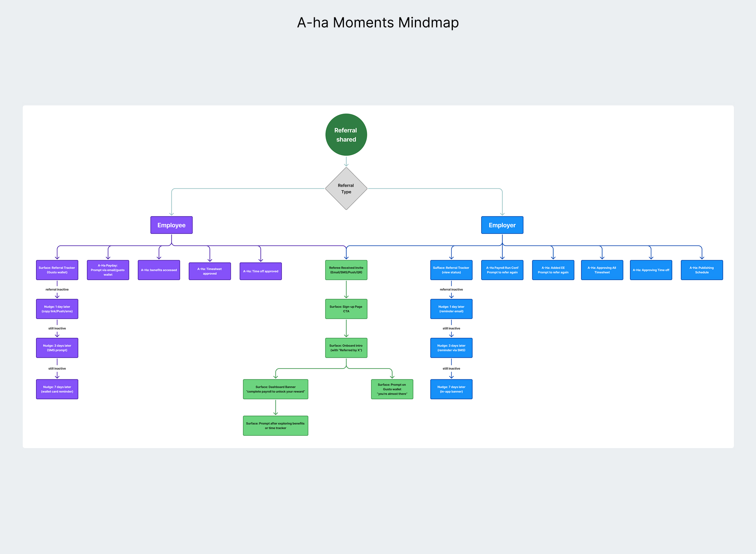Select the Sign-up Page CTA box
The width and height of the screenshot is (756, 554).
[346, 309]
